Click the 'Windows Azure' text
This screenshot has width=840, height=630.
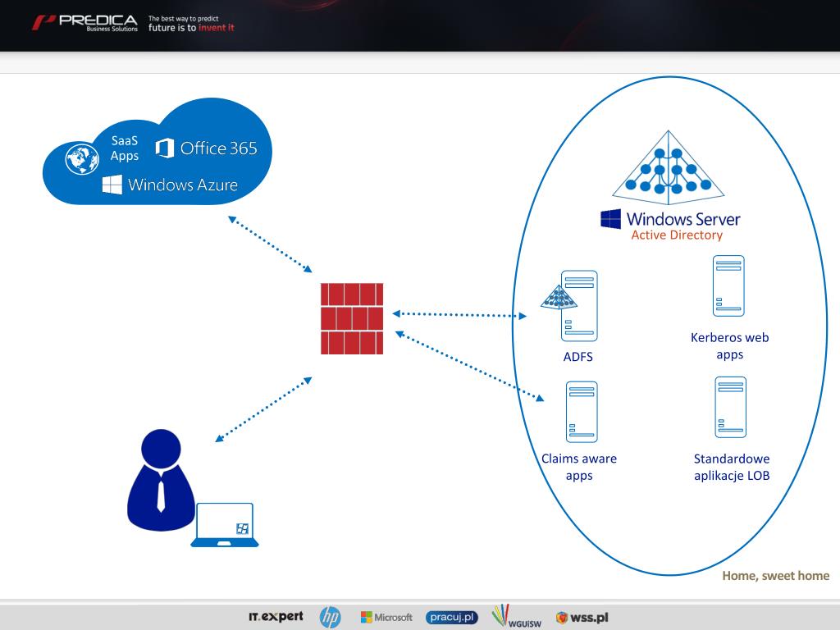coord(183,185)
